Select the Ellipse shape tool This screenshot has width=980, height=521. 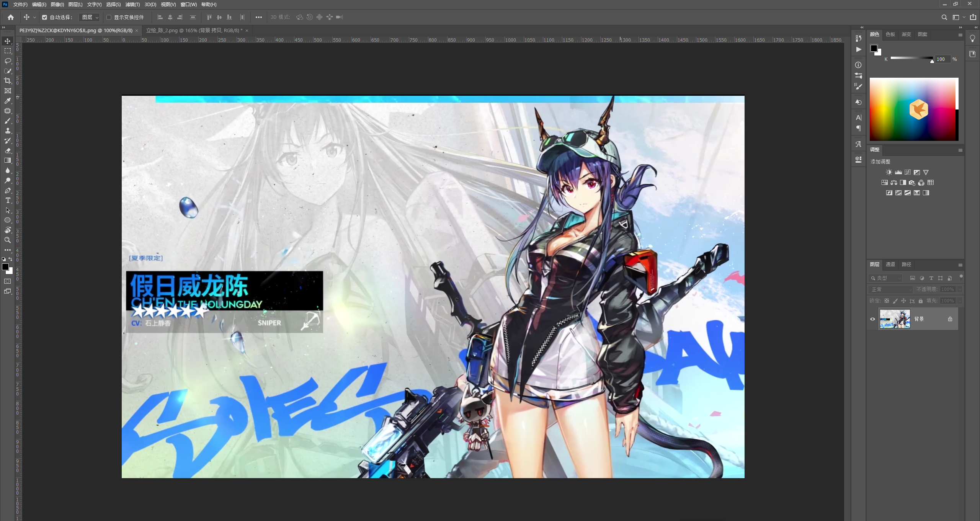tap(8, 220)
